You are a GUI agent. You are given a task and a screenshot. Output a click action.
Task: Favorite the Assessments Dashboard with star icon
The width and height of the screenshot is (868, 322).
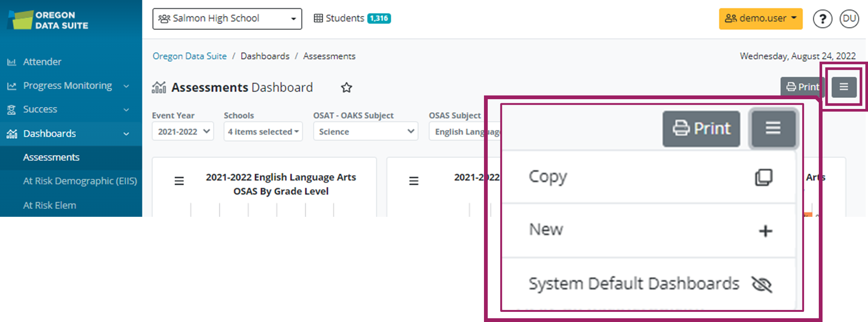point(346,88)
